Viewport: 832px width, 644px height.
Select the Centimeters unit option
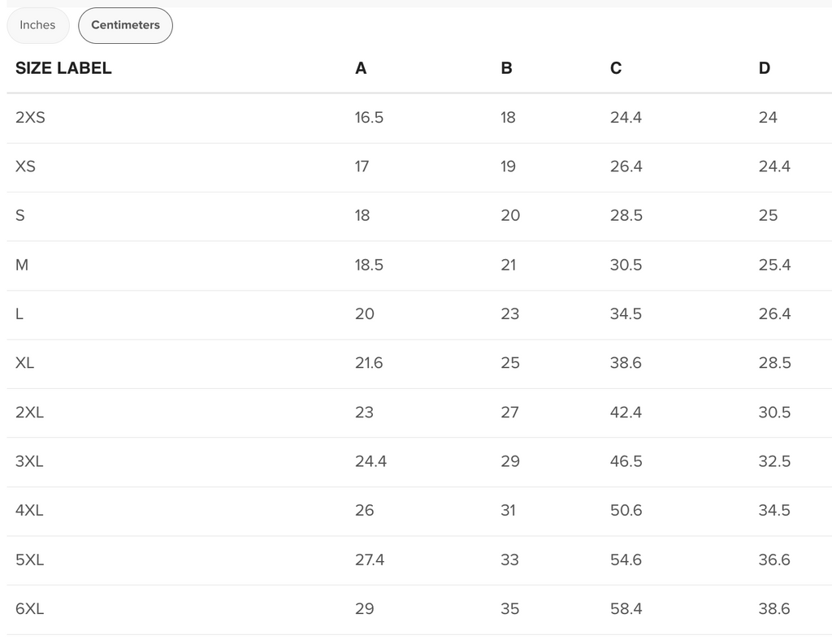125,25
